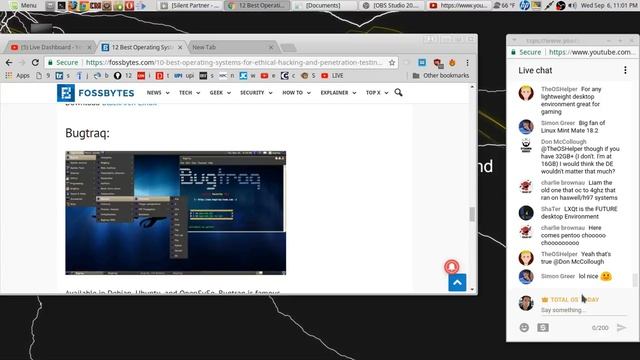Click the Fossbytes logo
Screen dimensions: 640x360
pyautogui.click(x=96, y=93)
